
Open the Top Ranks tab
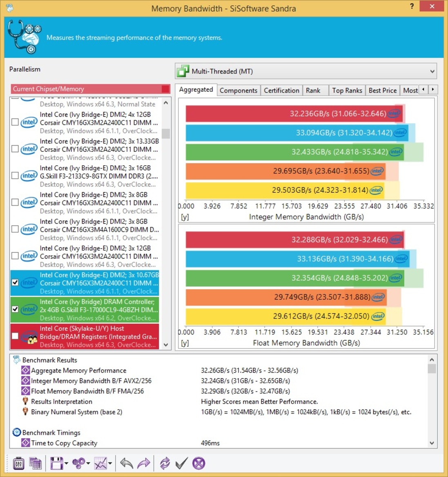[x=347, y=90]
